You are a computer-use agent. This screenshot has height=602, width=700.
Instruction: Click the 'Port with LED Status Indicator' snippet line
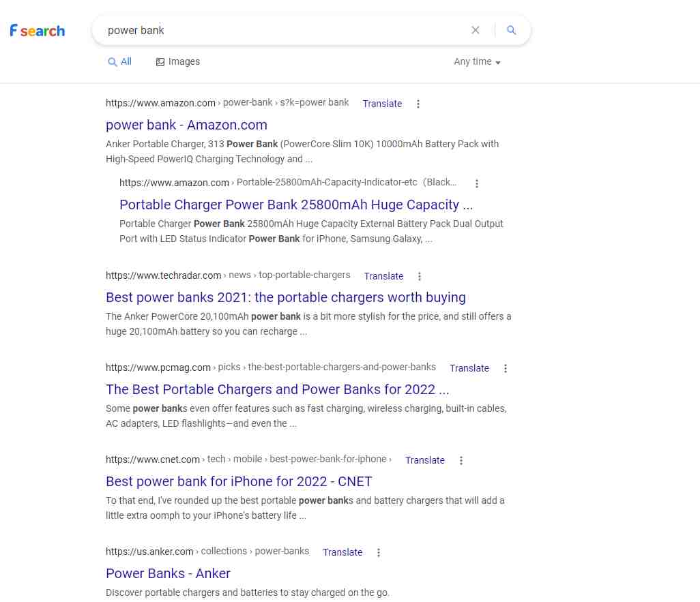click(276, 239)
